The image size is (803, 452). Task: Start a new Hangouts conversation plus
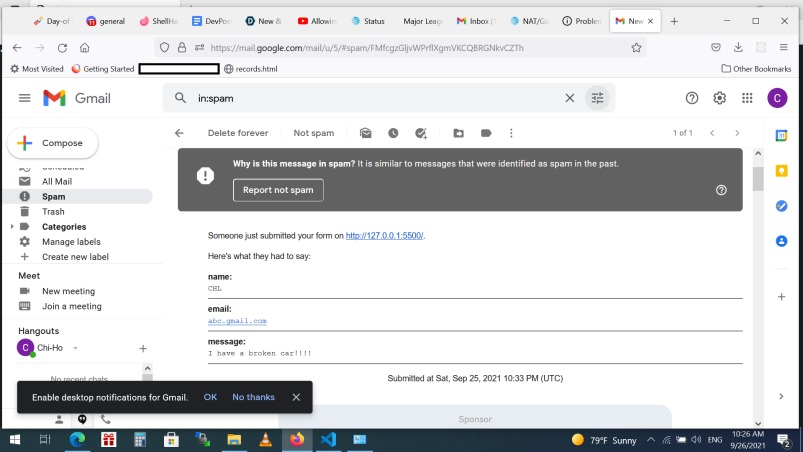[143, 349]
